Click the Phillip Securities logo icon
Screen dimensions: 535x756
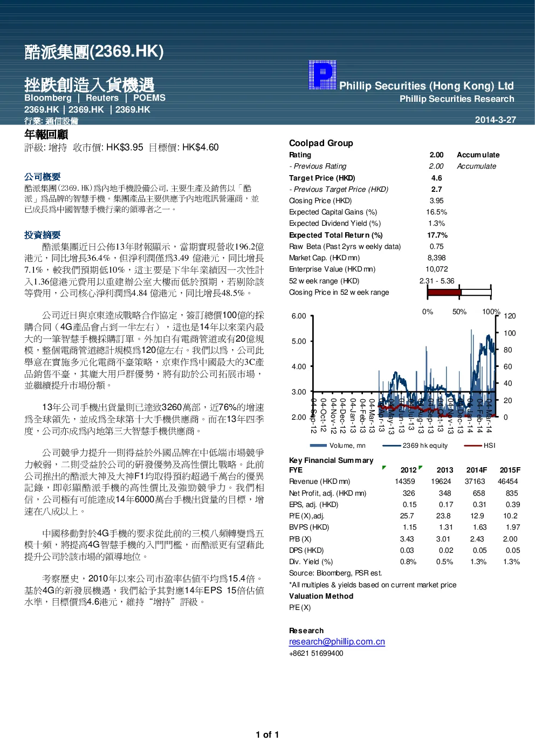pos(323,75)
